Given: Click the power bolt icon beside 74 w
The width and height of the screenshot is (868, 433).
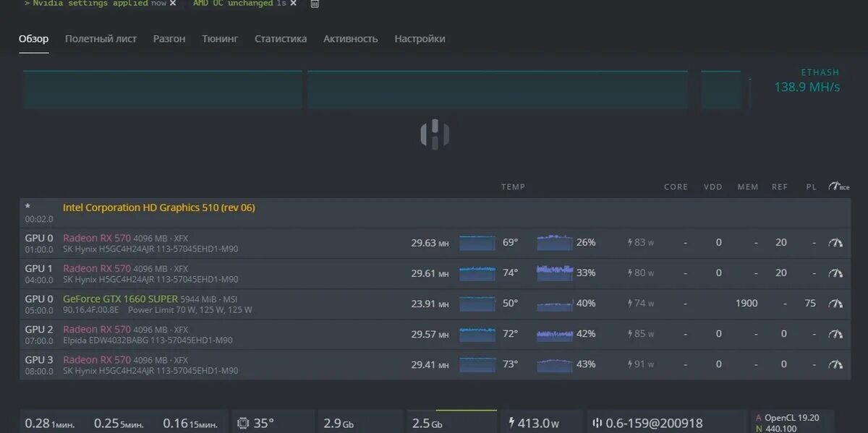Looking at the screenshot, I should coord(629,304).
